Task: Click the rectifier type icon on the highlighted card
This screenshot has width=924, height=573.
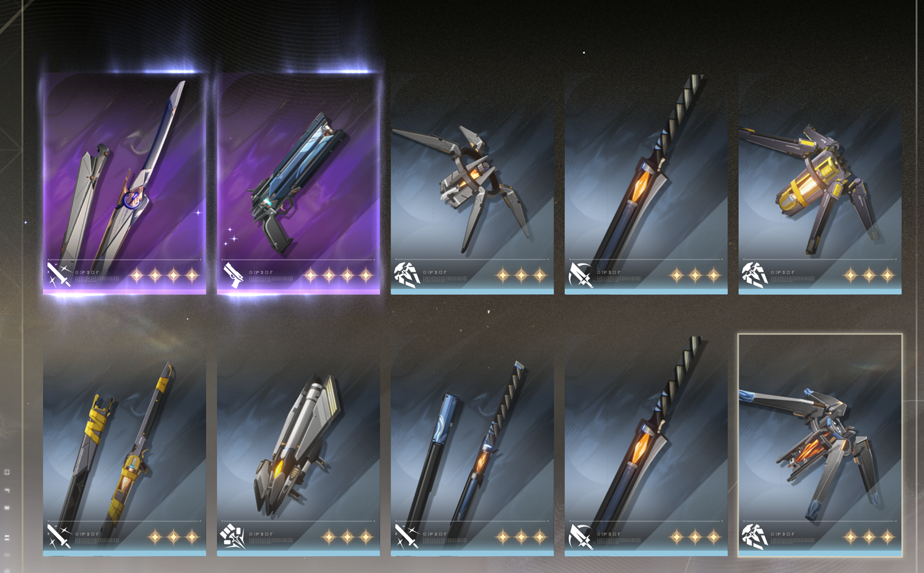Action: 755,536
